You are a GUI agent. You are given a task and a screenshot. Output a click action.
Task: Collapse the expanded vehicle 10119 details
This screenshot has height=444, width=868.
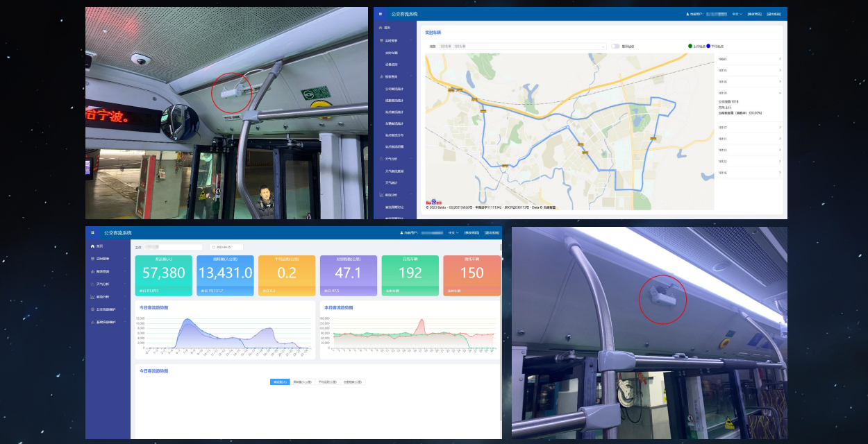pos(779,92)
